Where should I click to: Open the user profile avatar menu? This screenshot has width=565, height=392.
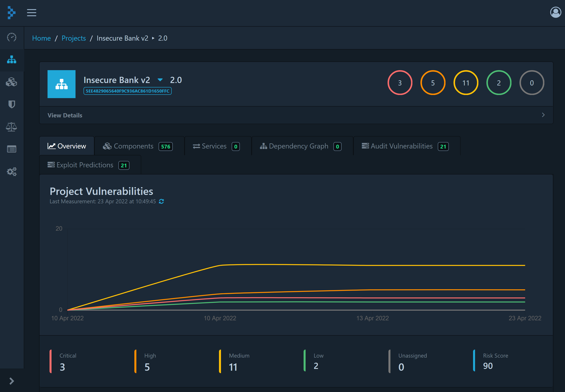pyautogui.click(x=555, y=12)
